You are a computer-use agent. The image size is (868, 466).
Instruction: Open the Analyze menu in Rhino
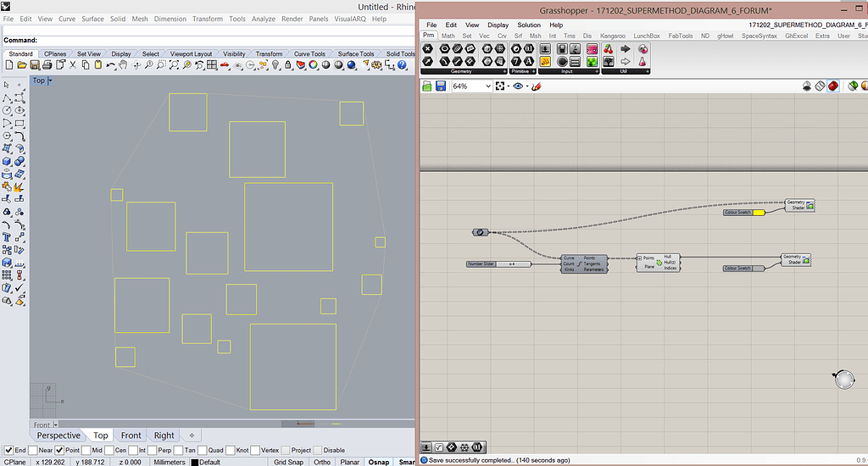point(264,19)
